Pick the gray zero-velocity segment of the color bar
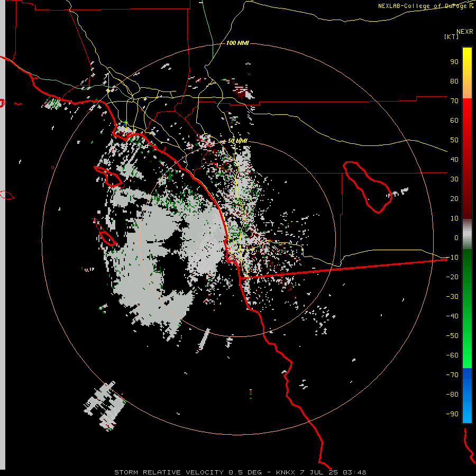 [x=467, y=234]
